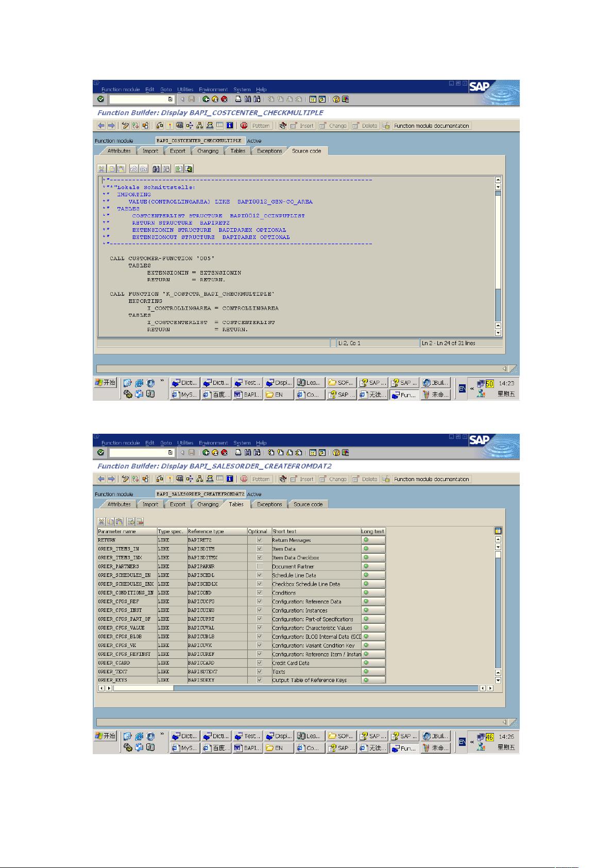Click green Enter checkmark in CHECKMULTIPLE window
This screenshot has width=614, height=868.
100,99
